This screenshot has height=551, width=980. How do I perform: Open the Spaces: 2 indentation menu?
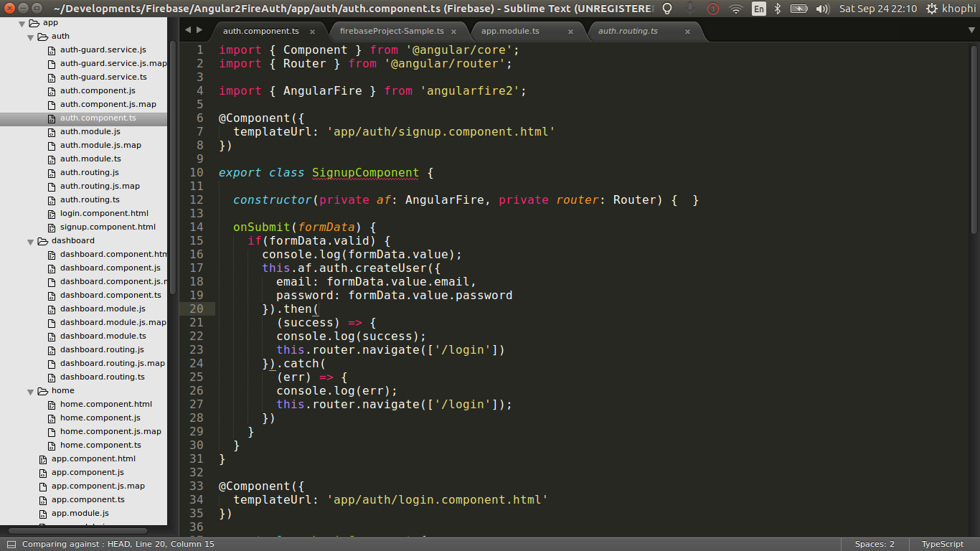click(x=874, y=544)
